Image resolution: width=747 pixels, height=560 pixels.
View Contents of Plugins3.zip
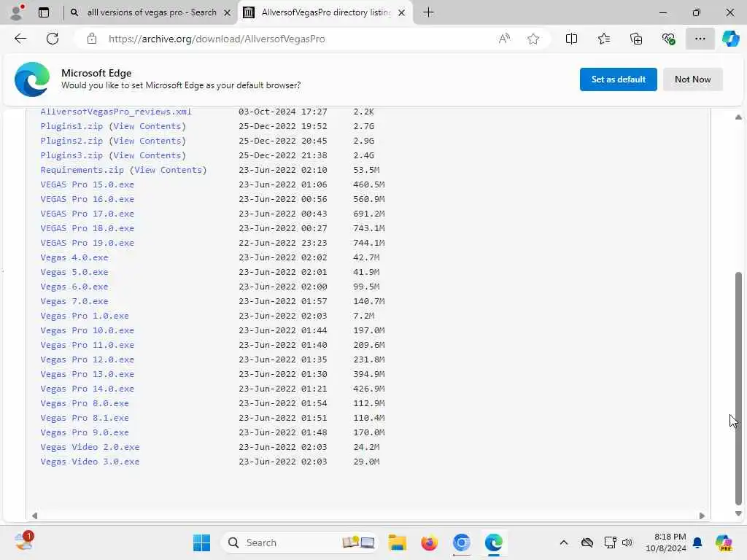(147, 155)
